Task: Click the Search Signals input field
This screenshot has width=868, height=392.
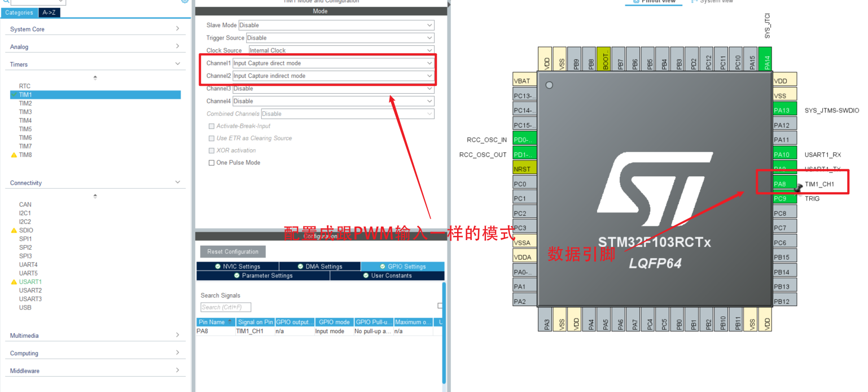Action: 226,307
